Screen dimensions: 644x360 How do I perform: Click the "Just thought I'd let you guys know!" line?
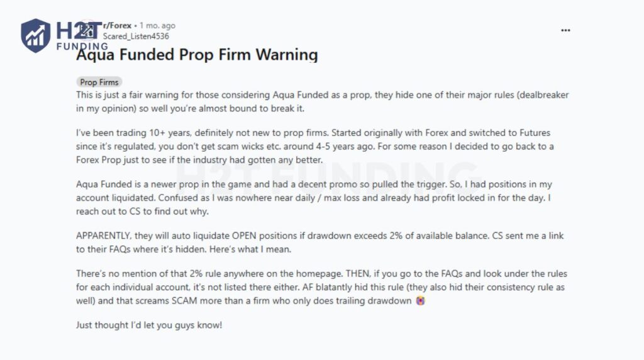(x=149, y=326)
